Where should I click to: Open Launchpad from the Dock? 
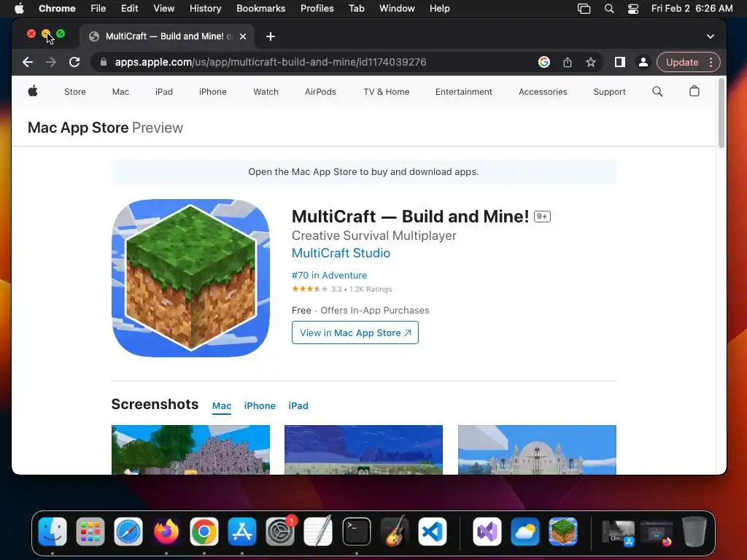[90, 532]
